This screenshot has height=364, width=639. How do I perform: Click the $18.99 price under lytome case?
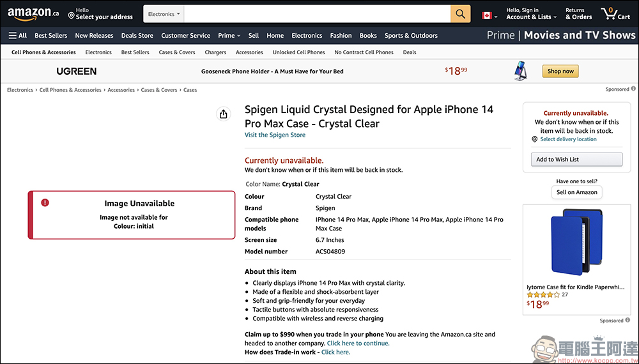click(x=537, y=304)
